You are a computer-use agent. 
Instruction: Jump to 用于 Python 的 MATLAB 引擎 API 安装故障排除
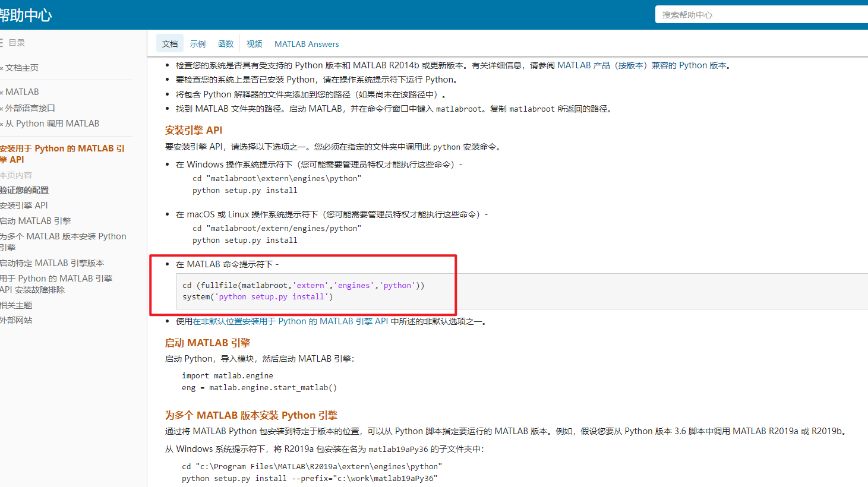[x=56, y=284]
